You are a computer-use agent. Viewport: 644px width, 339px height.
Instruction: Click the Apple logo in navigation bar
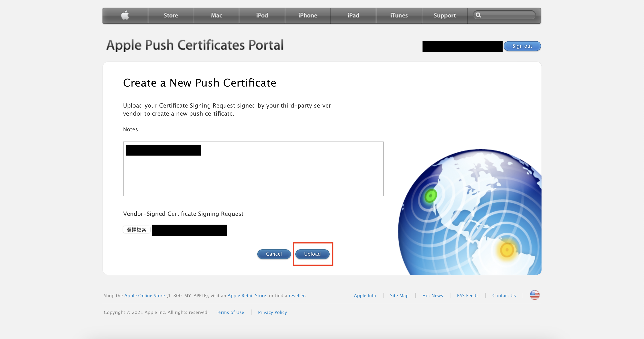[x=125, y=15]
